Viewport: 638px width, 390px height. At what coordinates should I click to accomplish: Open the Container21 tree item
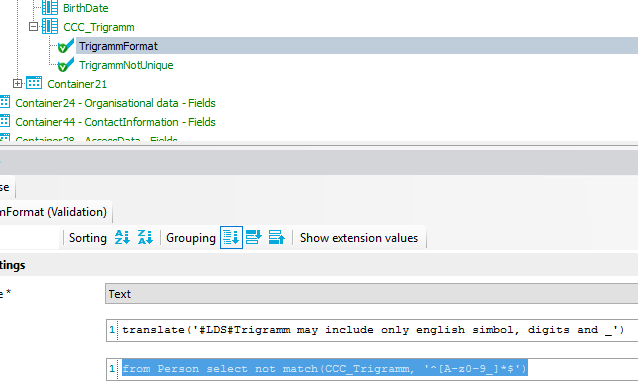tap(77, 84)
